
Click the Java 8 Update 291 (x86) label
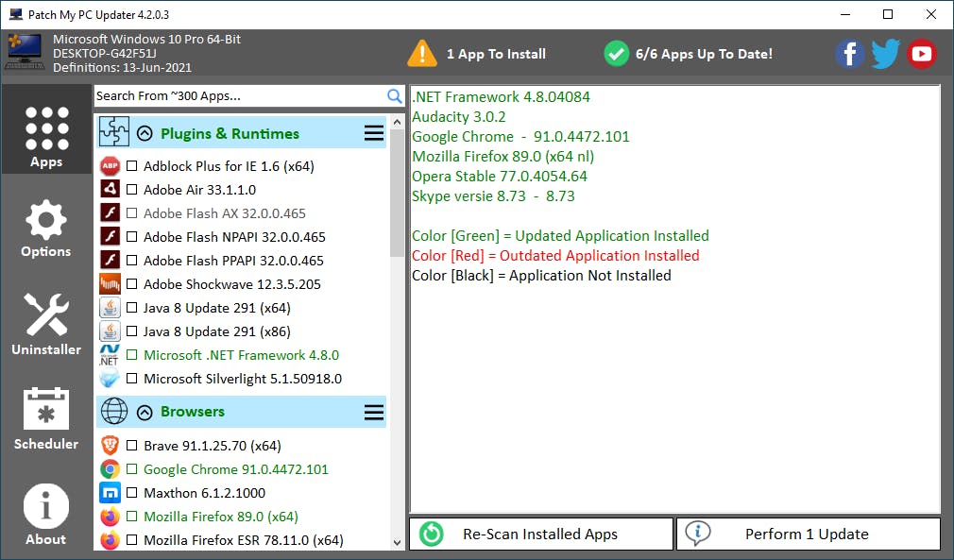217,331
